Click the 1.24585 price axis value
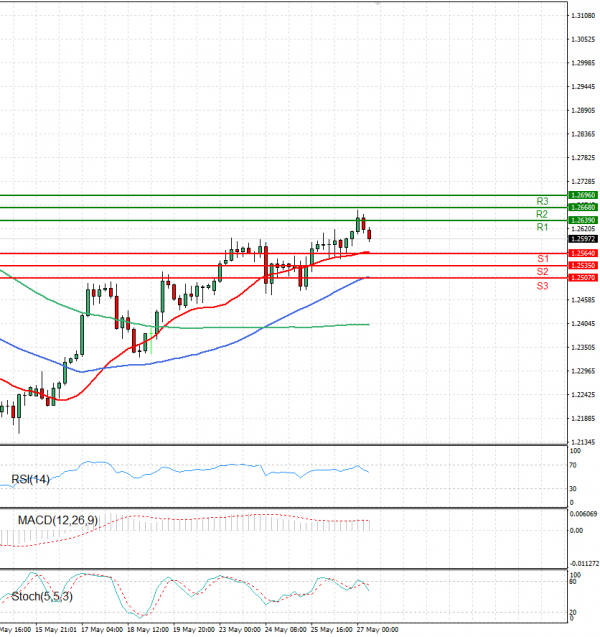600x637 pixels. [x=583, y=300]
